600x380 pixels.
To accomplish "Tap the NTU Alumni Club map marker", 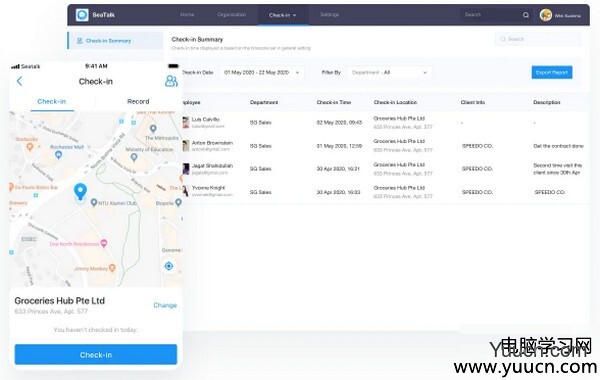I will 94,203.
